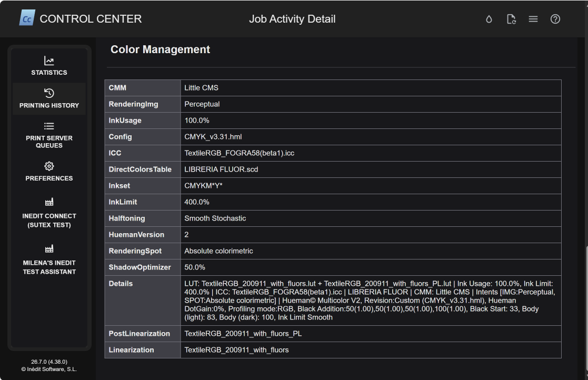Click the Preferences gear icon
The height and width of the screenshot is (380, 588).
[x=49, y=166]
